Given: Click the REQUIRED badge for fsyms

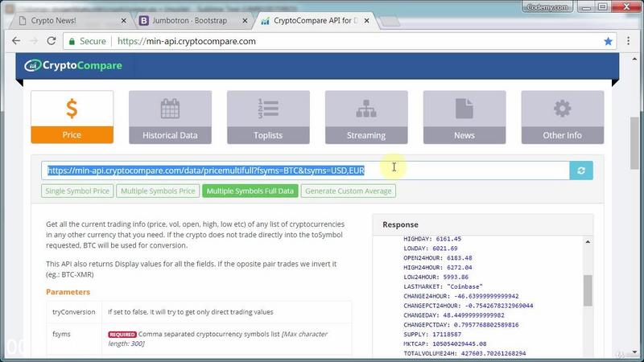Looking at the screenshot, I should point(122,335).
